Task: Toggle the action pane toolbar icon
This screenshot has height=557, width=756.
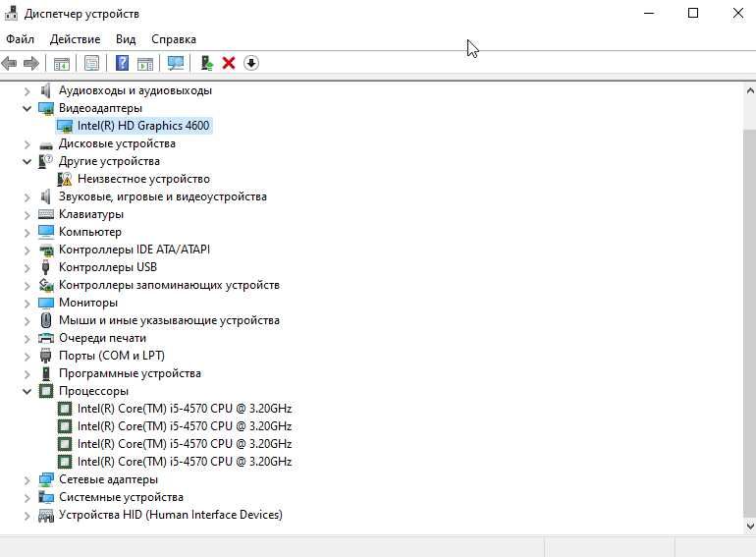Action: (145, 63)
